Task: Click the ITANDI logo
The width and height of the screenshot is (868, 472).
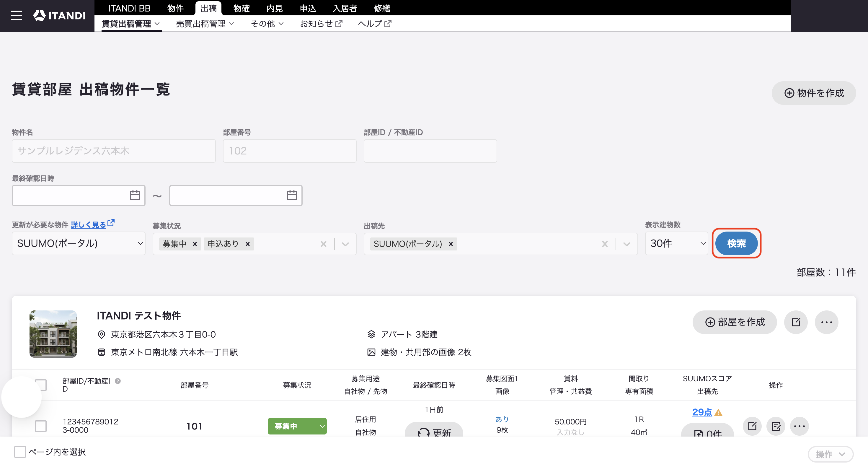Action: click(x=59, y=16)
